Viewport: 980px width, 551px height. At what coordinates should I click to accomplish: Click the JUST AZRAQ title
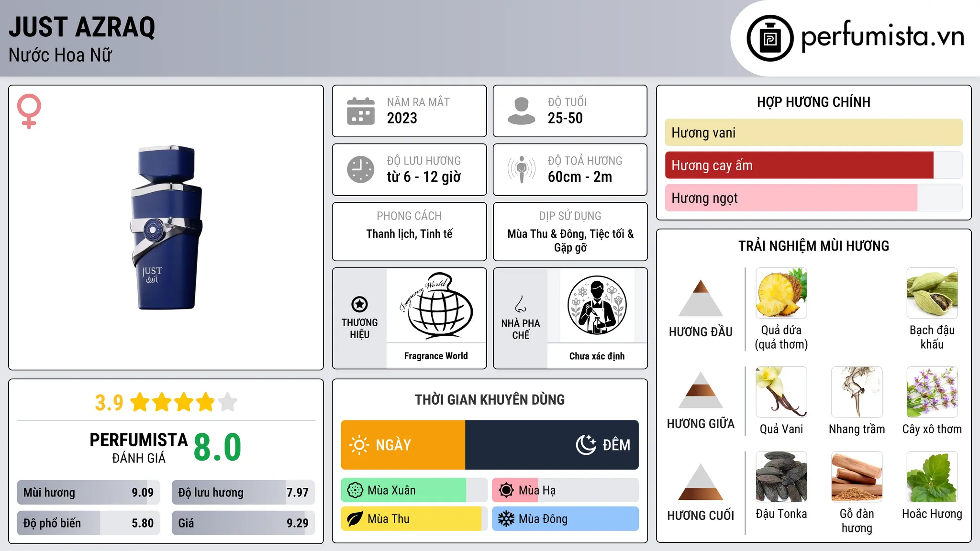pyautogui.click(x=82, y=27)
